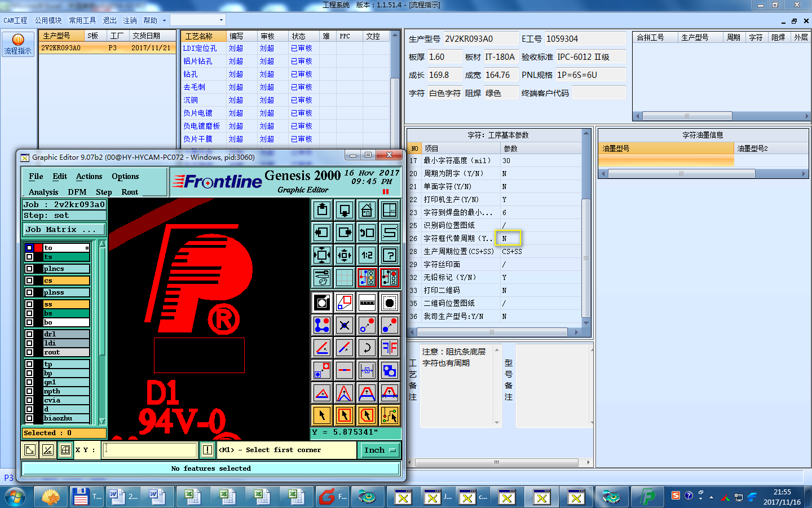
Task: Click the dimension spacing measurement icon
Action: coord(367,370)
